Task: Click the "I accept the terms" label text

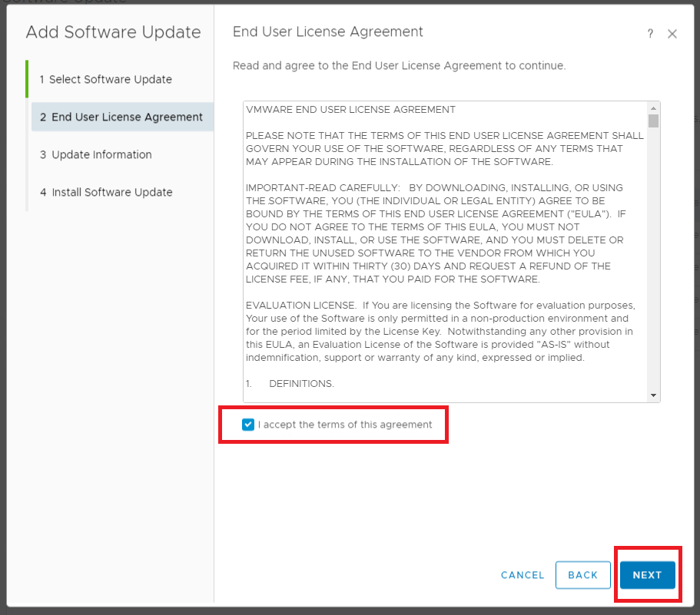Action: 345,425
